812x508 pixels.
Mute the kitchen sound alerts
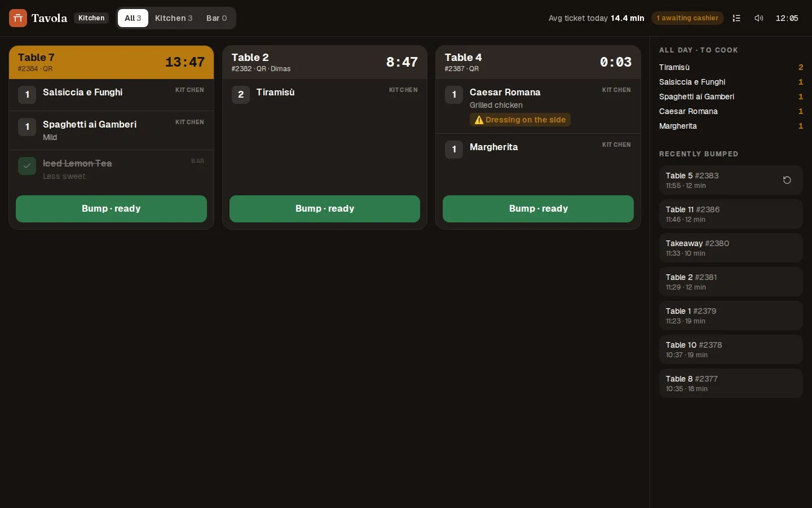[x=759, y=18]
